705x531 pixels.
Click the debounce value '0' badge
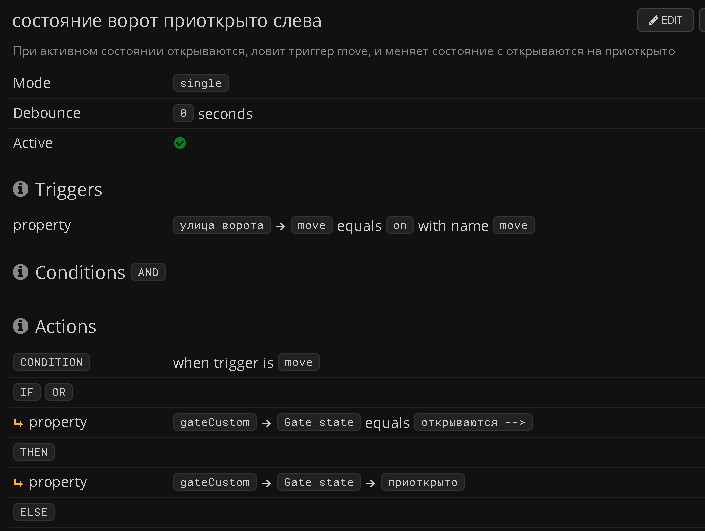(183, 113)
